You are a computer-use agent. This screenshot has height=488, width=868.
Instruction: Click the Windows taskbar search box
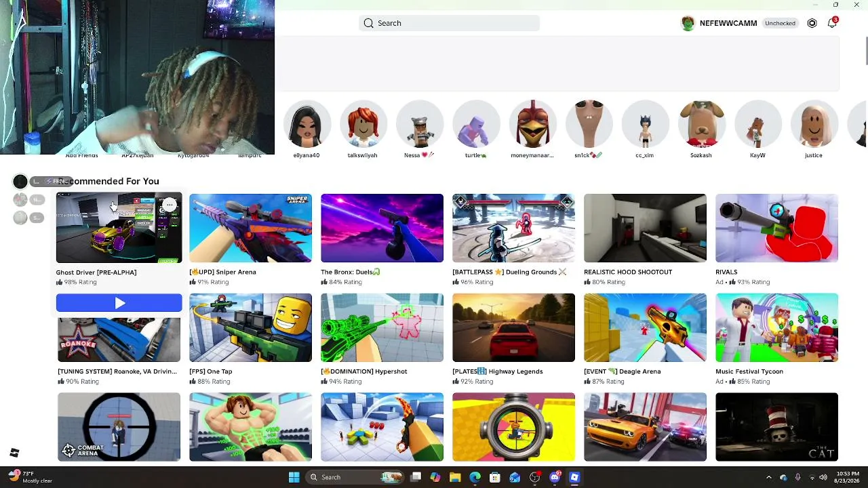355,477
